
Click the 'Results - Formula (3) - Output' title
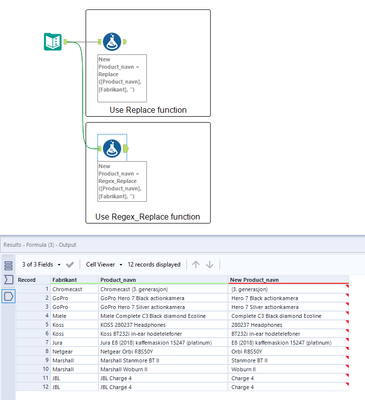(x=40, y=245)
